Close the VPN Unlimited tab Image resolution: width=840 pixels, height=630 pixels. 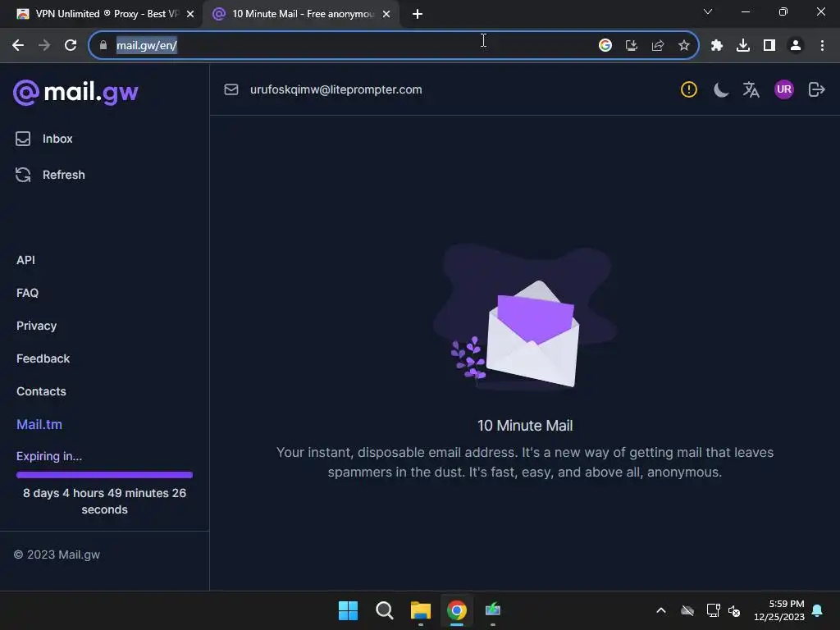(x=190, y=15)
